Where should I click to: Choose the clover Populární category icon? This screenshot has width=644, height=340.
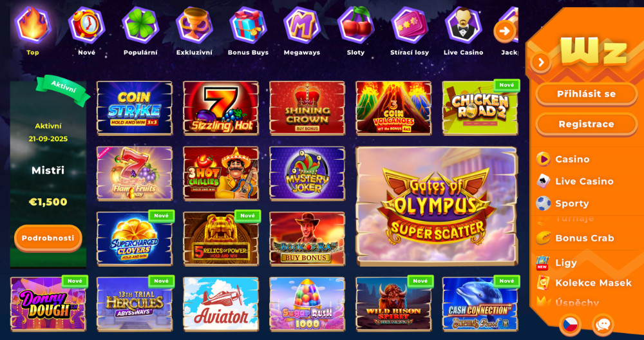(x=140, y=24)
